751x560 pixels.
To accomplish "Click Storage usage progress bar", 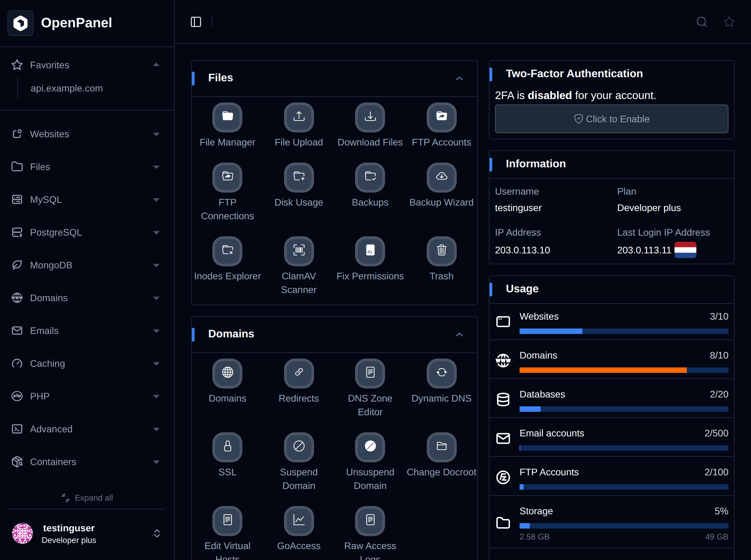I will (x=624, y=526).
